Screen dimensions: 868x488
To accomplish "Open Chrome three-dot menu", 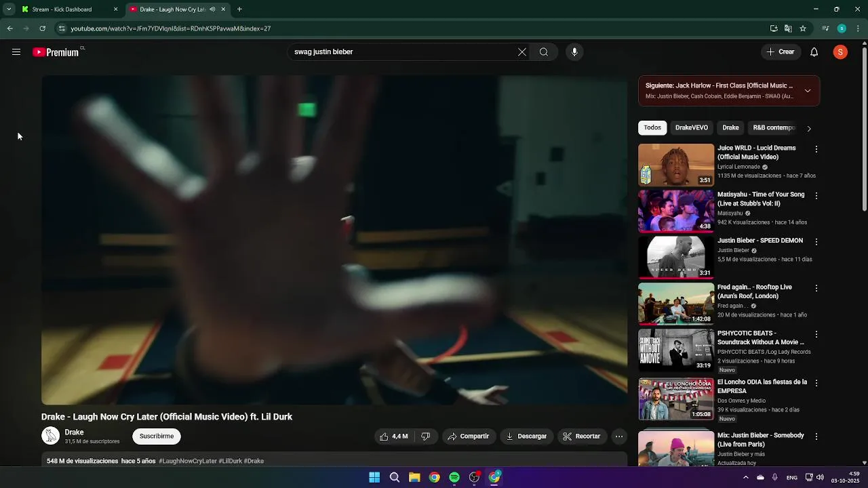I will click(x=859, y=28).
